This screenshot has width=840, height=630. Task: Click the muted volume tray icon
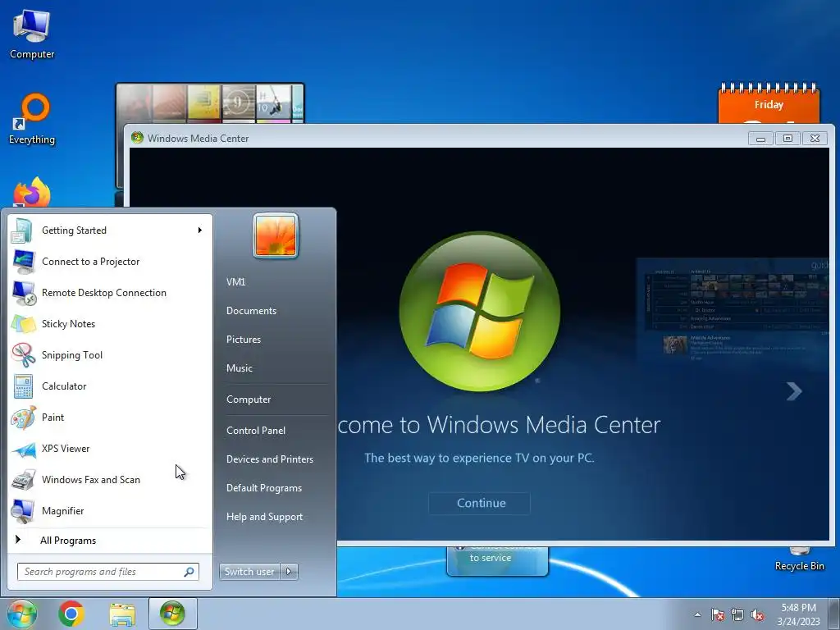click(x=757, y=614)
